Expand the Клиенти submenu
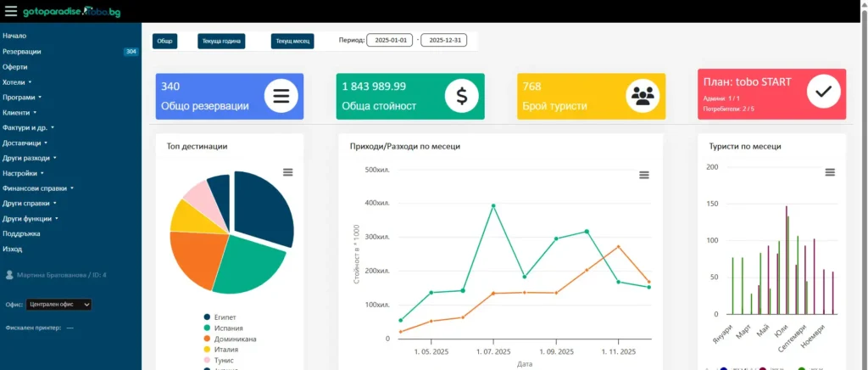 coord(19,112)
